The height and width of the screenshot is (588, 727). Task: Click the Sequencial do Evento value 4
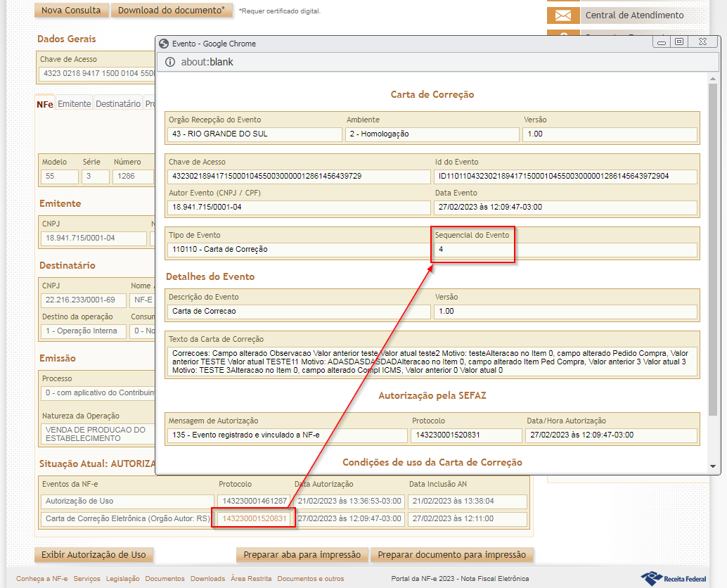[x=565, y=250]
